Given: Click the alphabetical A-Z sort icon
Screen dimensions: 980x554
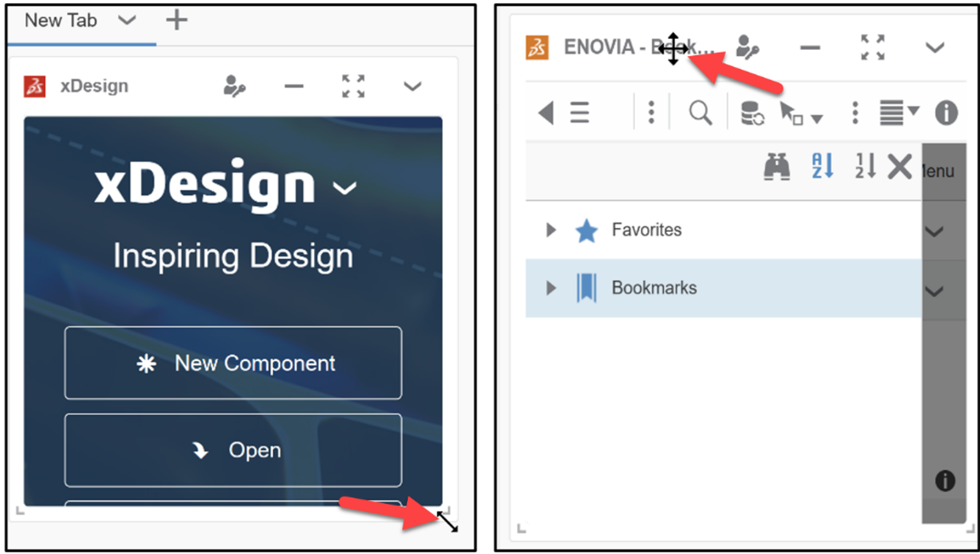Looking at the screenshot, I should pyautogui.click(x=822, y=167).
